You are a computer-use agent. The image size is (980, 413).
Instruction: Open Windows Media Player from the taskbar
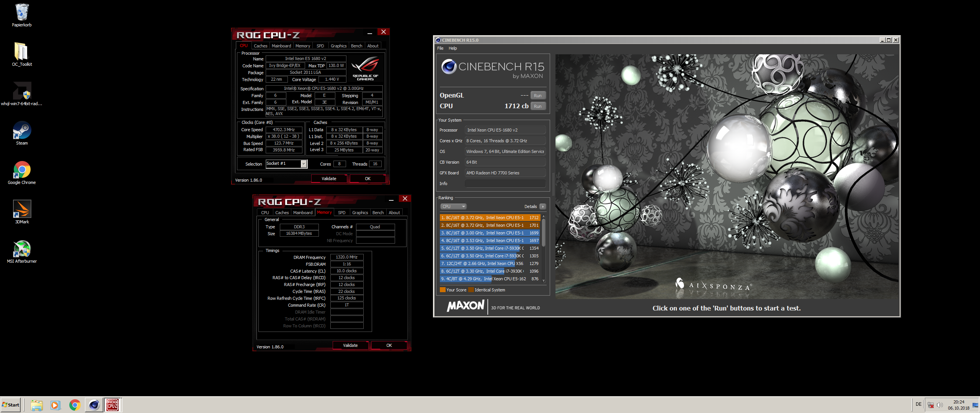56,405
